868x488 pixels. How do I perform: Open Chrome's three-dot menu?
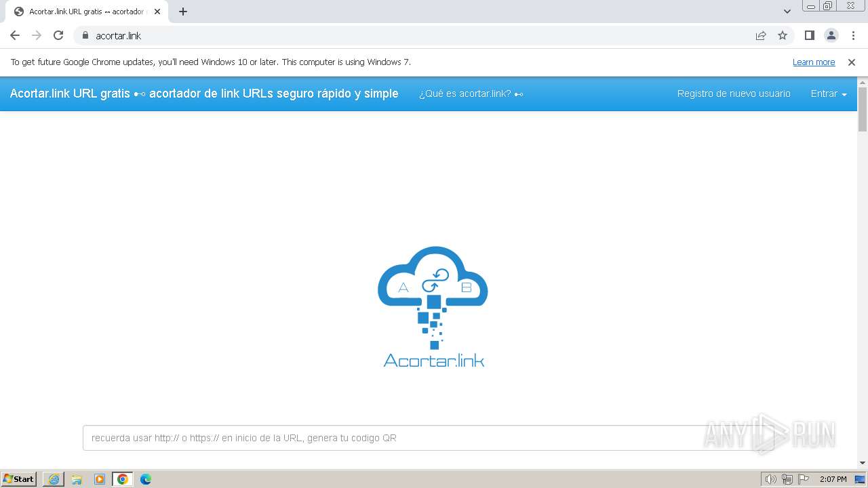(853, 35)
